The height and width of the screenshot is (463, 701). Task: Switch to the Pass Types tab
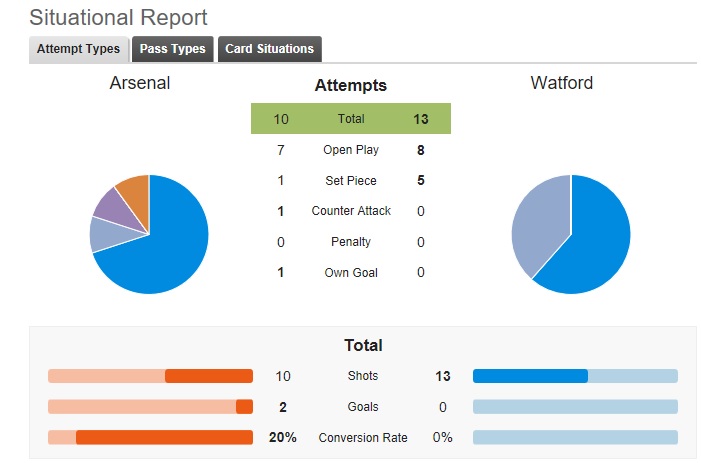click(x=173, y=49)
